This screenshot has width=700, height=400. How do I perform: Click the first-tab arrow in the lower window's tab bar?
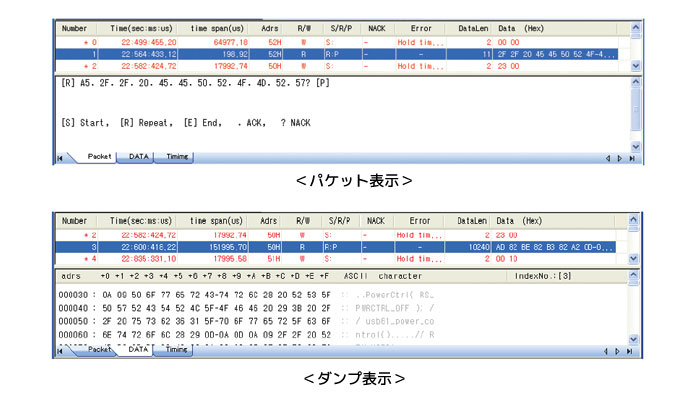[x=61, y=351]
